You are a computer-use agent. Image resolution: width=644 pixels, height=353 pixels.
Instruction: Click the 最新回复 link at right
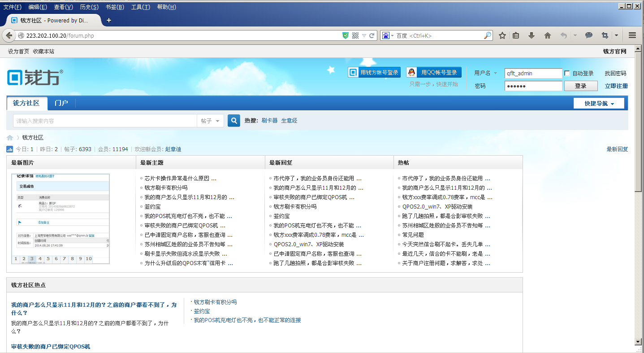point(617,149)
